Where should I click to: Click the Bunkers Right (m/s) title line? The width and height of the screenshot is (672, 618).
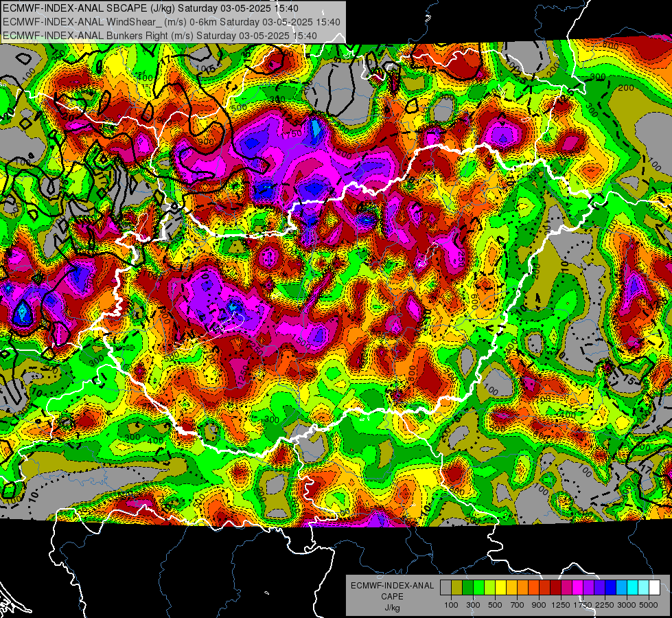click(159, 36)
